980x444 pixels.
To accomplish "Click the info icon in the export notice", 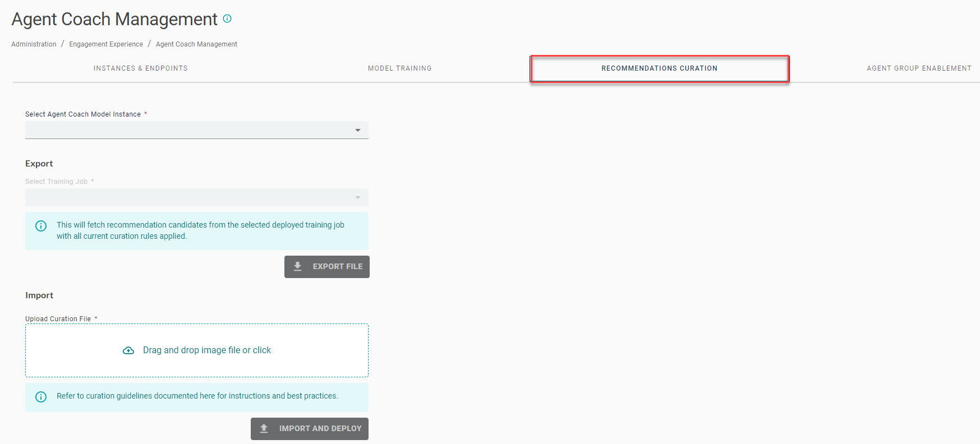I will [41, 226].
